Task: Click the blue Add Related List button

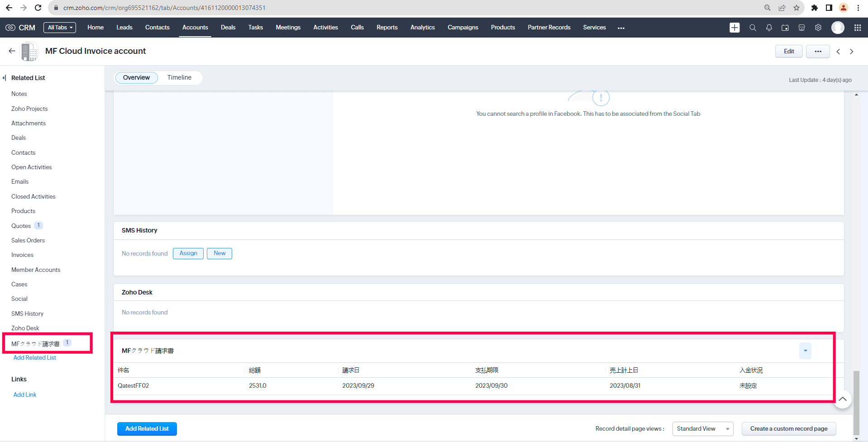Action: click(147, 428)
